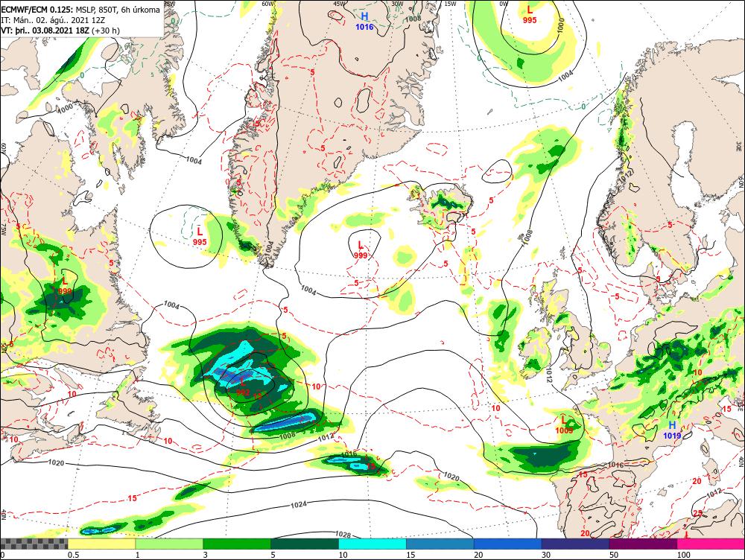Image resolution: width=745 pixels, height=560 pixels.
Task: Click the 15W longitude label at the top
Action: [x=449, y=4]
